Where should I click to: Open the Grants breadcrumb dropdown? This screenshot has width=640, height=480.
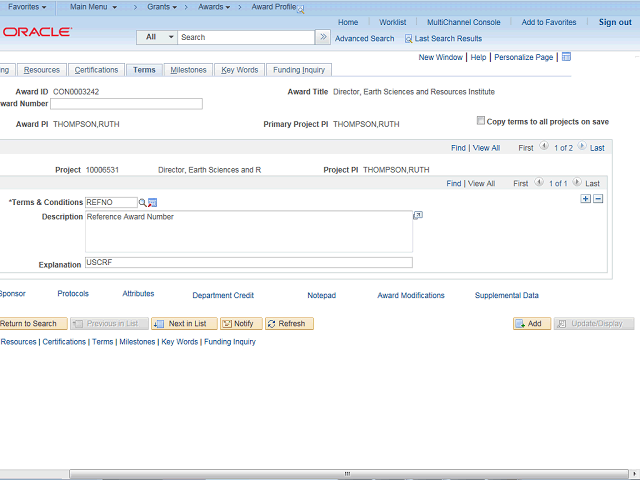[162, 7]
